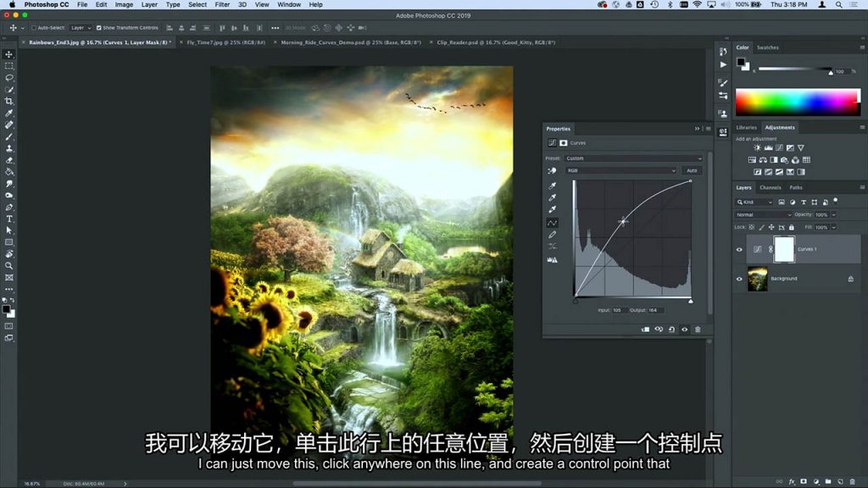Hide the Background layer
Viewport: 868px width, 488px height.
tap(739, 279)
